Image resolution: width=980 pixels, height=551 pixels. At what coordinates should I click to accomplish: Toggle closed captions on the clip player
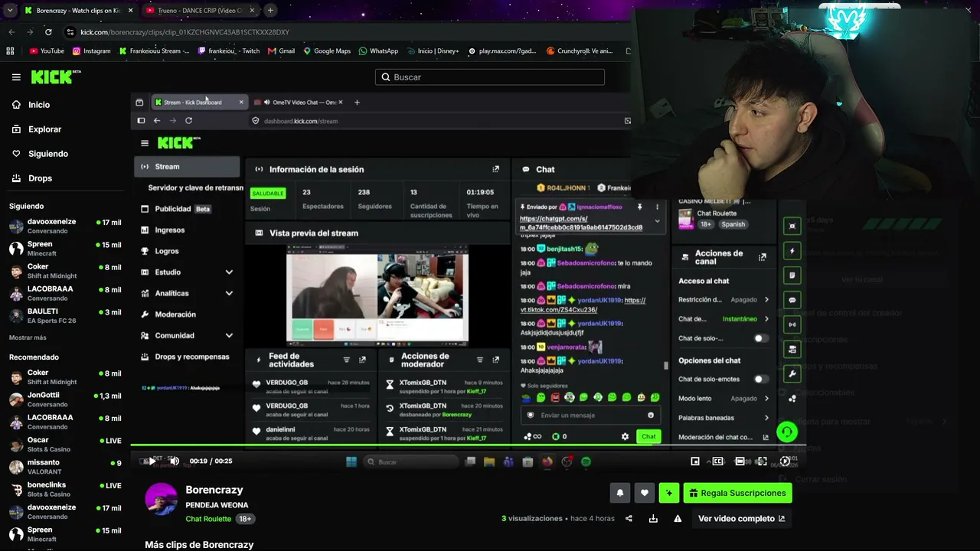tap(717, 461)
